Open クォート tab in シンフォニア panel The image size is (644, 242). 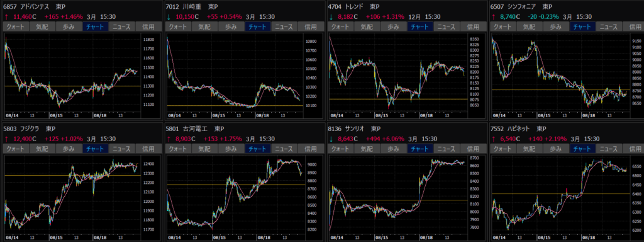502,26
